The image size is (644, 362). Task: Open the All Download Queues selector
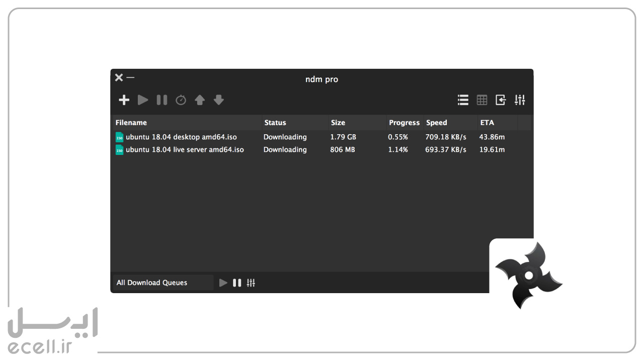(x=164, y=283)
